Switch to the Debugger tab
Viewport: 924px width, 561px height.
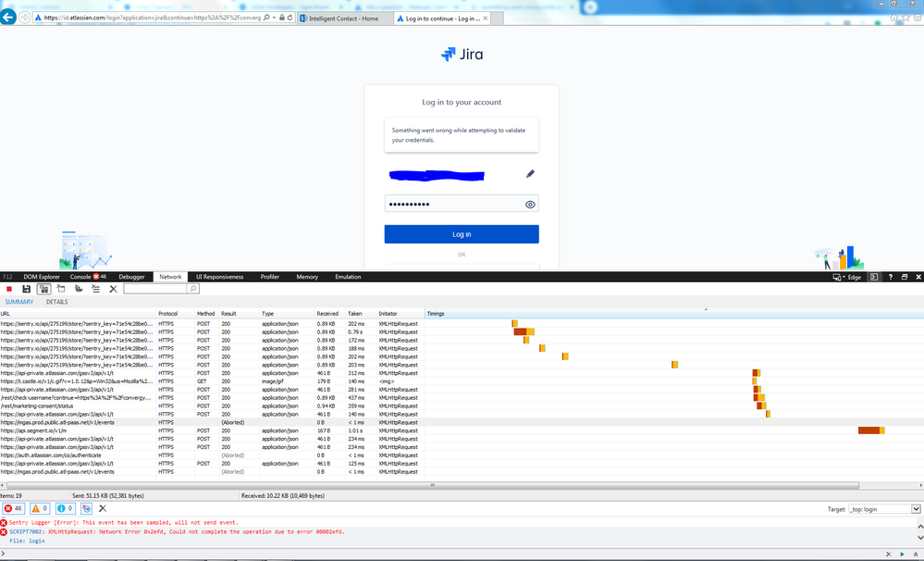click(x=131, y=277)
